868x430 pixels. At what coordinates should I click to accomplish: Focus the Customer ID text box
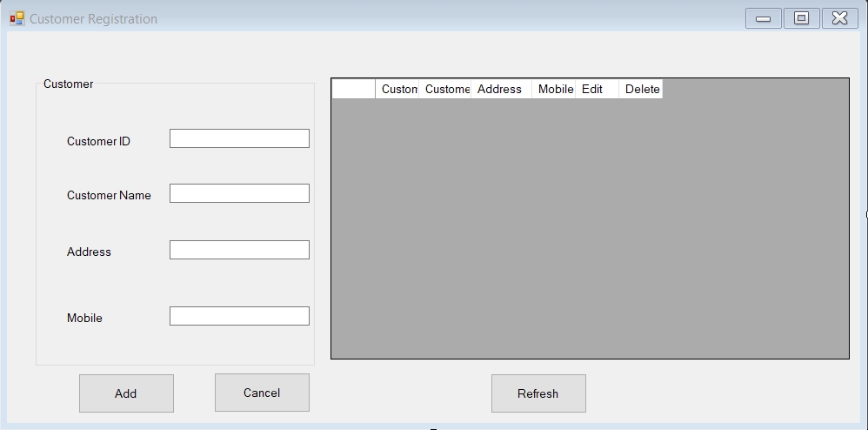tap(239, 138)
